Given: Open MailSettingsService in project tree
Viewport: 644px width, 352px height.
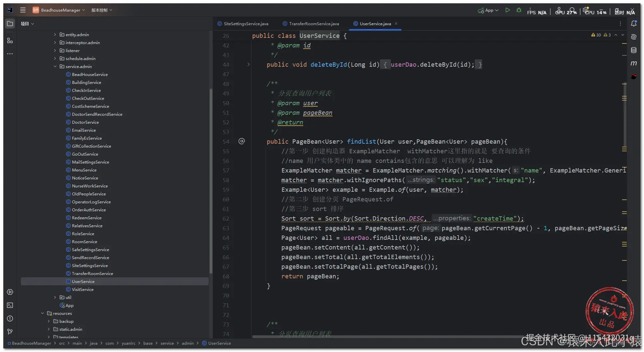Looking at the screenshot, I should click(x=90, y=162).
